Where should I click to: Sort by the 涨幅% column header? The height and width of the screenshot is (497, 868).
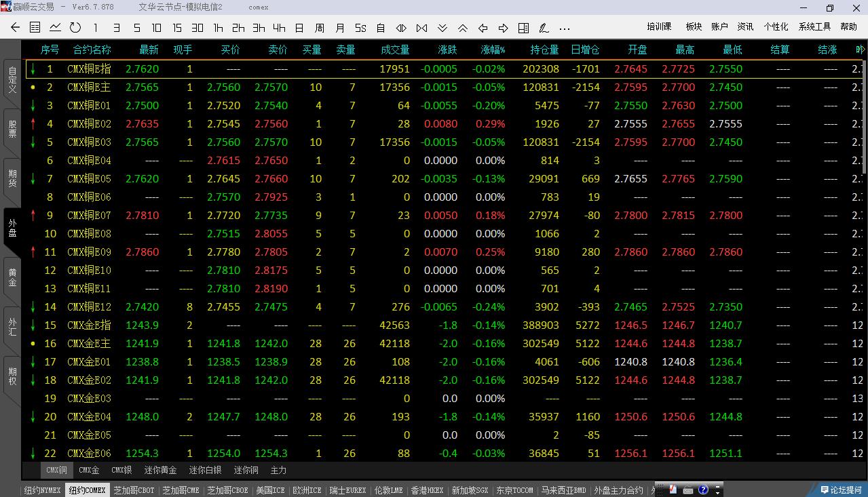[493, 50]
